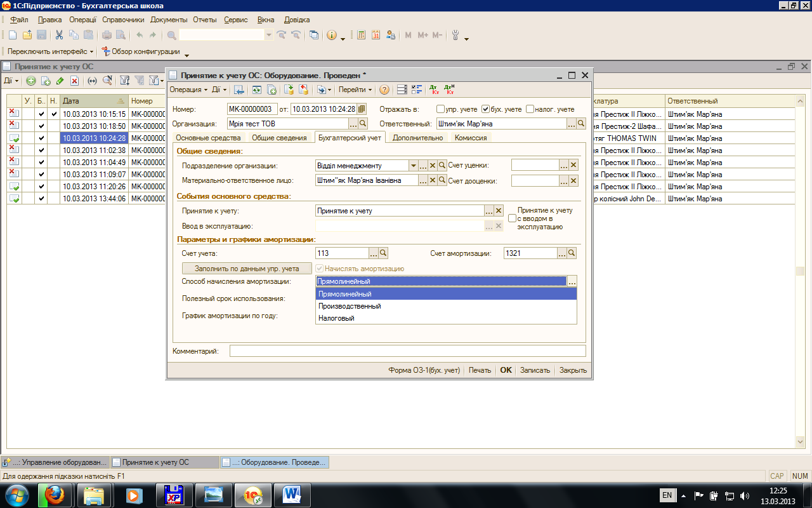Click the help question icon in dialog toolbar

point(384,90)
